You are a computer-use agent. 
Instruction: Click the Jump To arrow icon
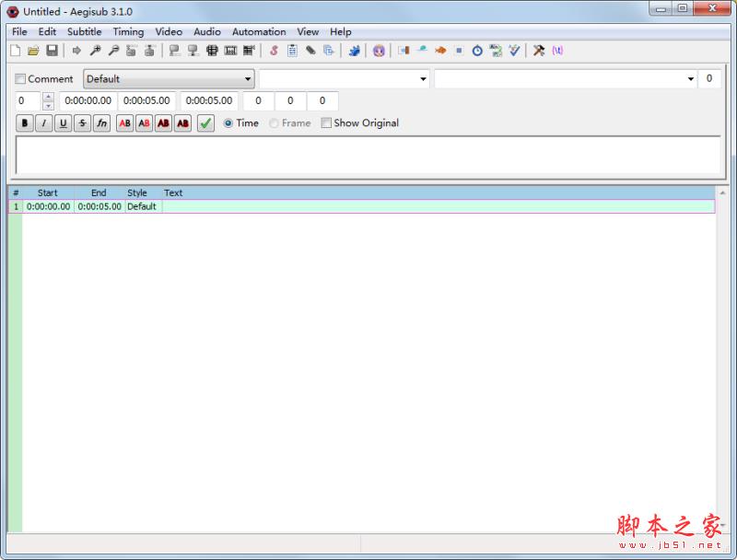pos(76,51)
